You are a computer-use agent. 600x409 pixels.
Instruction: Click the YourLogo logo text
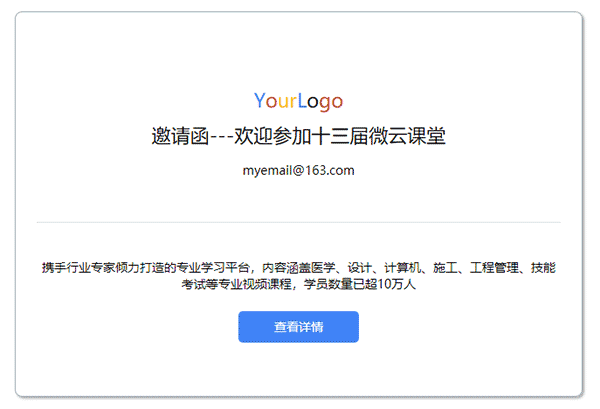click(298, 101)
